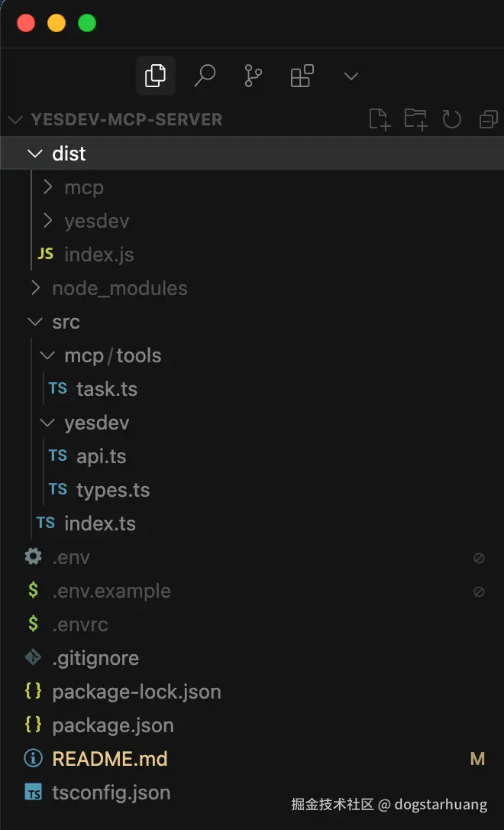This screenshot has width=504, height=830.
Task: Open the Explorer view icon
Action: coord(155,76)
